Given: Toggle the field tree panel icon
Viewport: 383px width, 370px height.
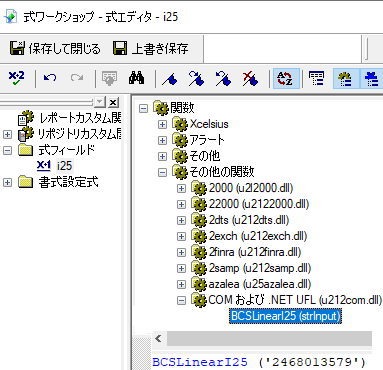Looking at the screenshot, I should [317, 79].
